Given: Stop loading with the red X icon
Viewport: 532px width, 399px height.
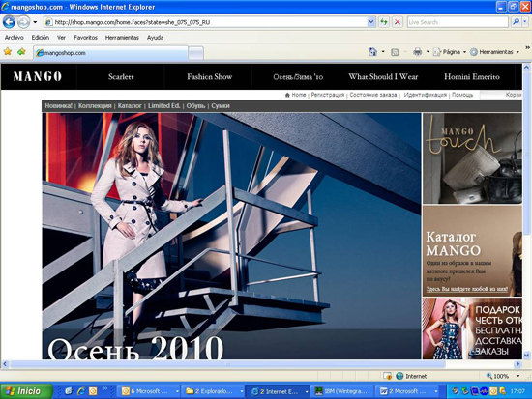Looking at the screenshot, I should coord(398,22).
